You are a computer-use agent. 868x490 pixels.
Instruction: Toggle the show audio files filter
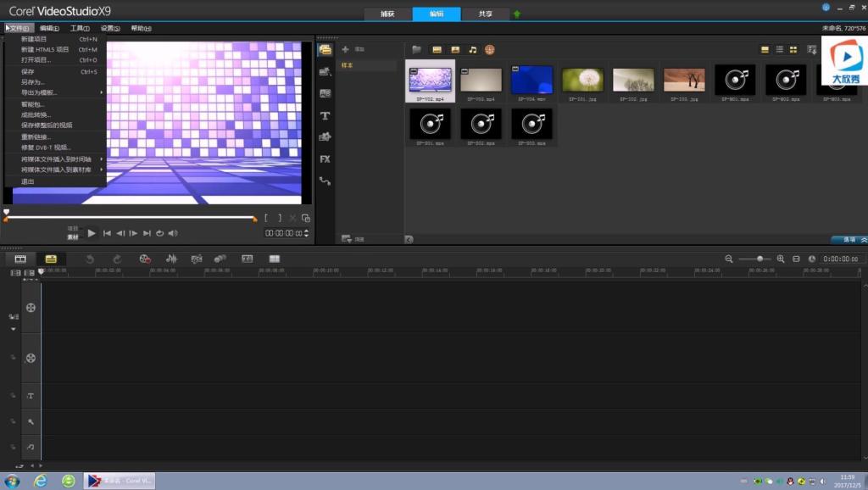472,50
